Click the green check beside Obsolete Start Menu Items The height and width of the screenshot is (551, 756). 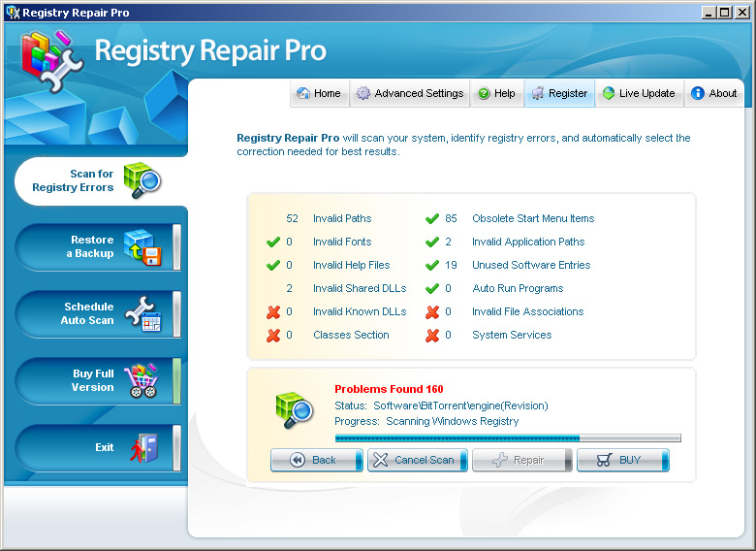click(x=432, y=218)
